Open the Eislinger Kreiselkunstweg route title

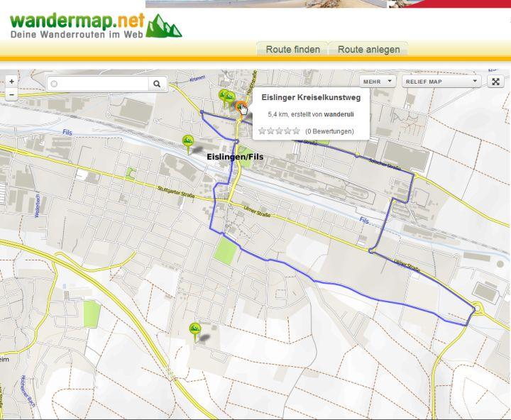click(x=311, y=97)
